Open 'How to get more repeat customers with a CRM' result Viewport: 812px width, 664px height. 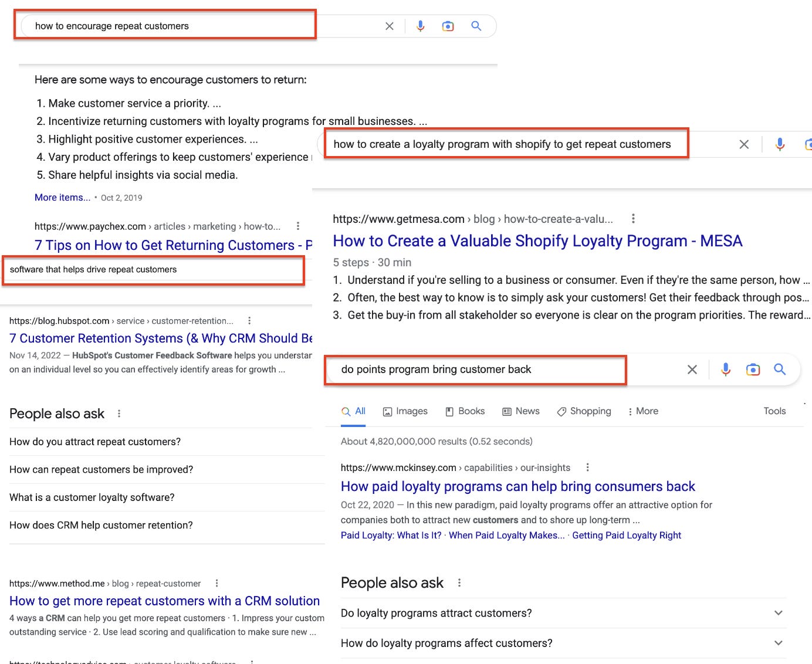[x=164, y=601]
